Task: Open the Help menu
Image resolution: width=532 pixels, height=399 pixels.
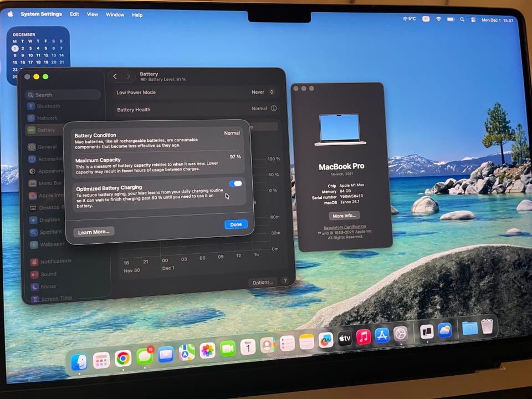Action: 137,15
